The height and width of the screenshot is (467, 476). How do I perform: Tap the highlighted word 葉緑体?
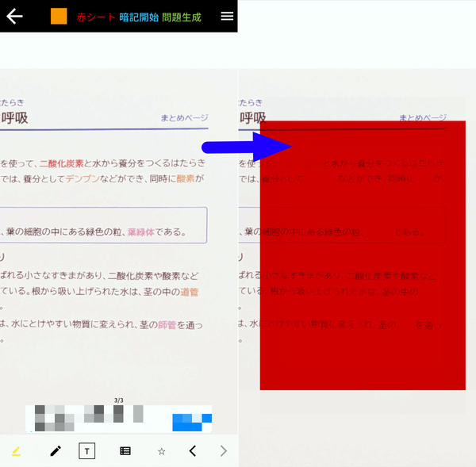(x=141, y=232)
